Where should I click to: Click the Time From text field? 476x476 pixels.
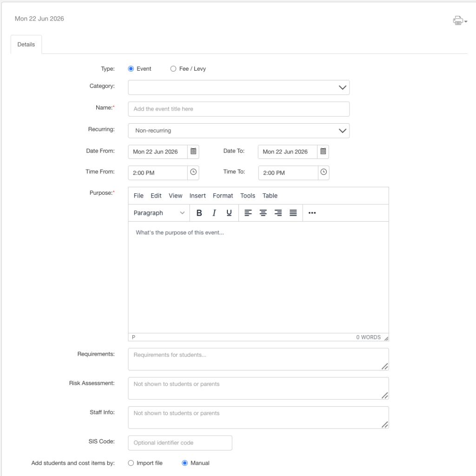pyautogui.click(x=158, y=173)
